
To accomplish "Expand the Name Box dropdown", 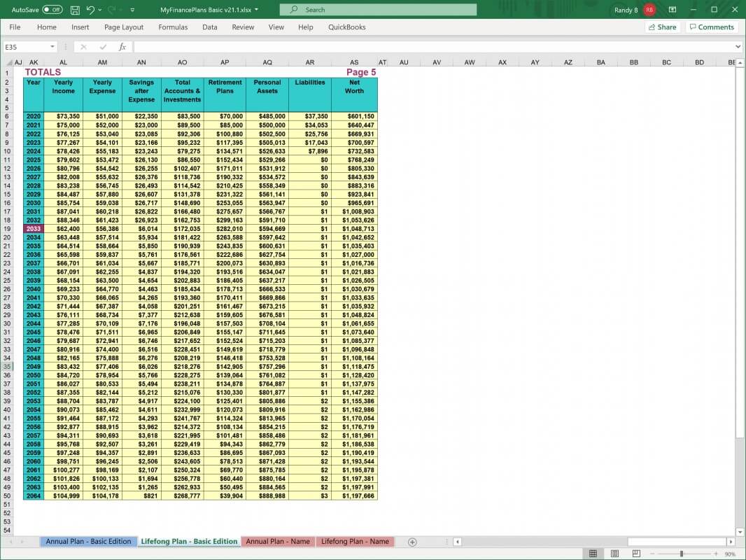I will click(x=52, y=47).
